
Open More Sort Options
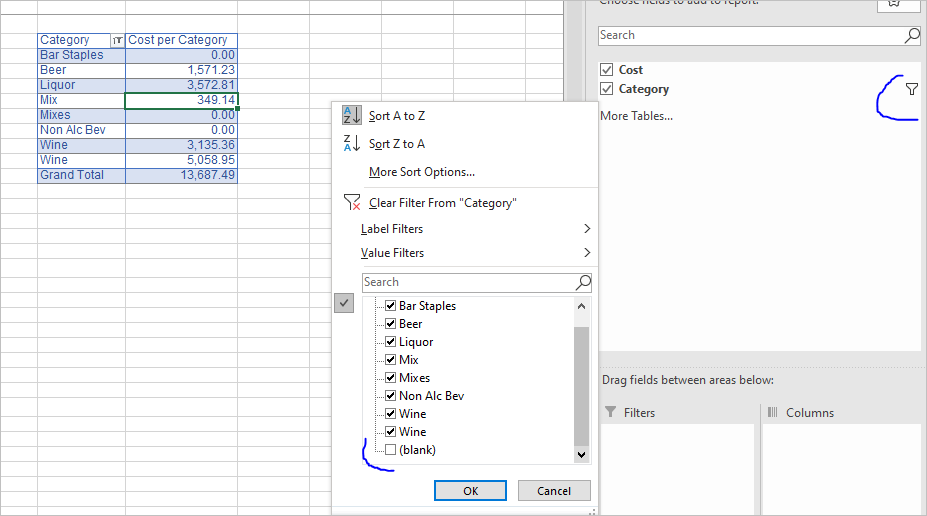point(422,172)
